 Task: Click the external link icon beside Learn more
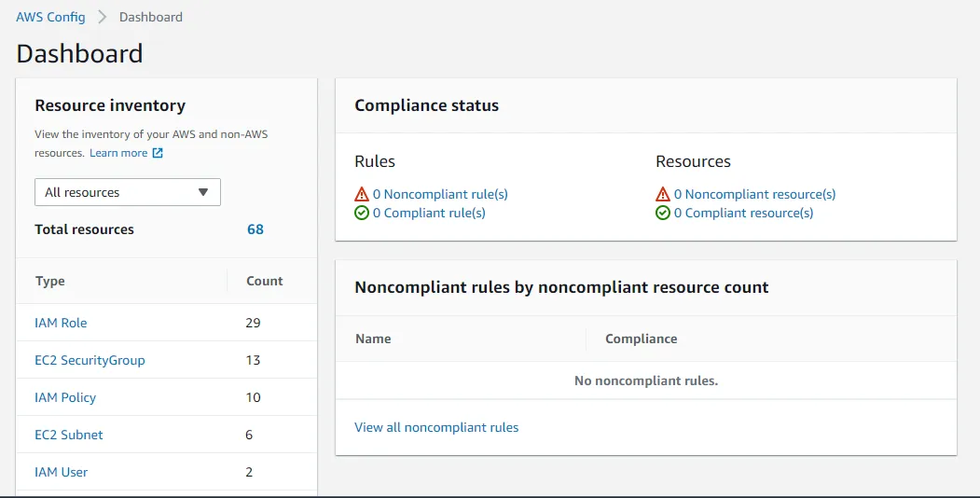coord(158,153)
